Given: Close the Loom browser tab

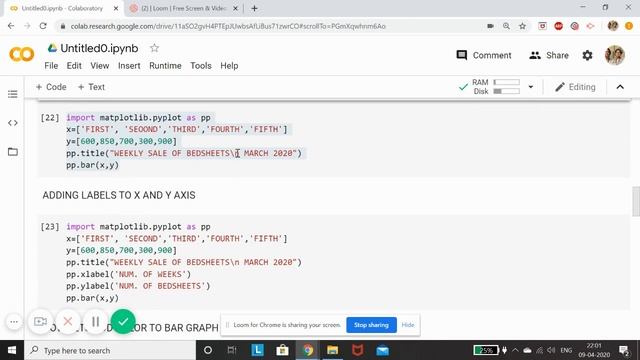Looking at the screenshot, I should (x=236, y=8).
